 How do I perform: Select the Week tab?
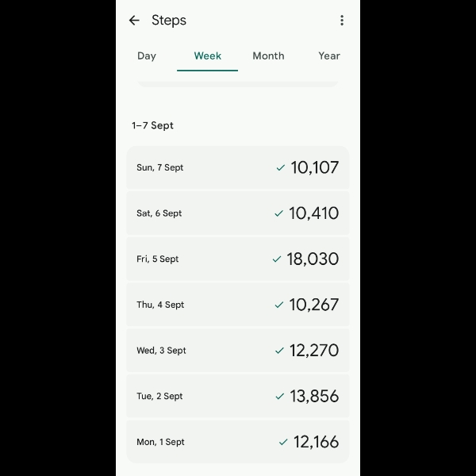pos(208,56)
